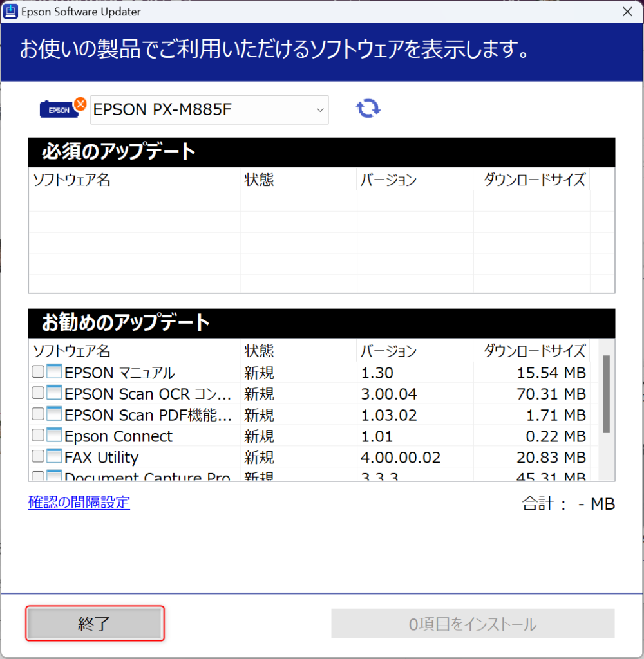Click バージョン header in お勧めのアップデート
644x659 pixels.
pos(388,351)
